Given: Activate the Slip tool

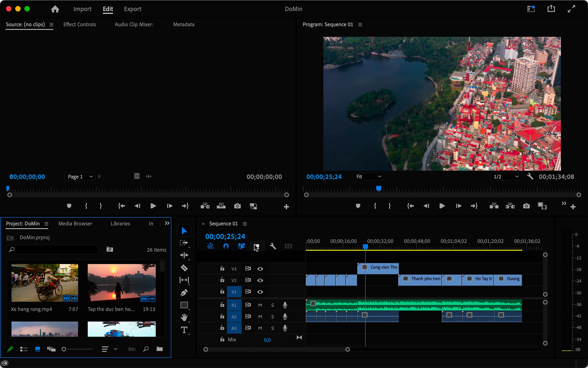Looking at the screenshot, I should pos(184,280).
